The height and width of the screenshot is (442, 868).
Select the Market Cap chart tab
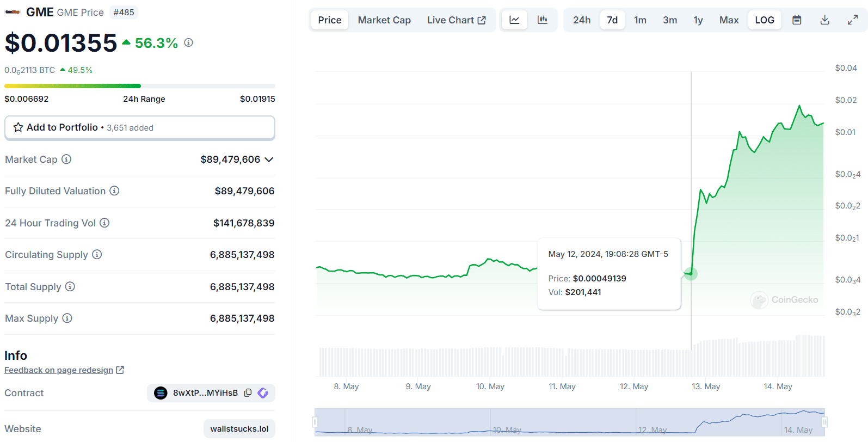(384, 20)
